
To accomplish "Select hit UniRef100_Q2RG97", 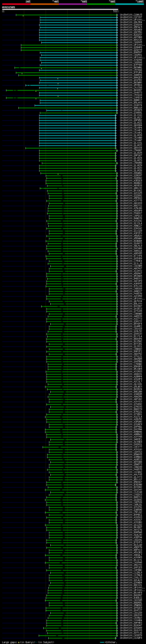I will pyautogui.click(x=131, y=175).
